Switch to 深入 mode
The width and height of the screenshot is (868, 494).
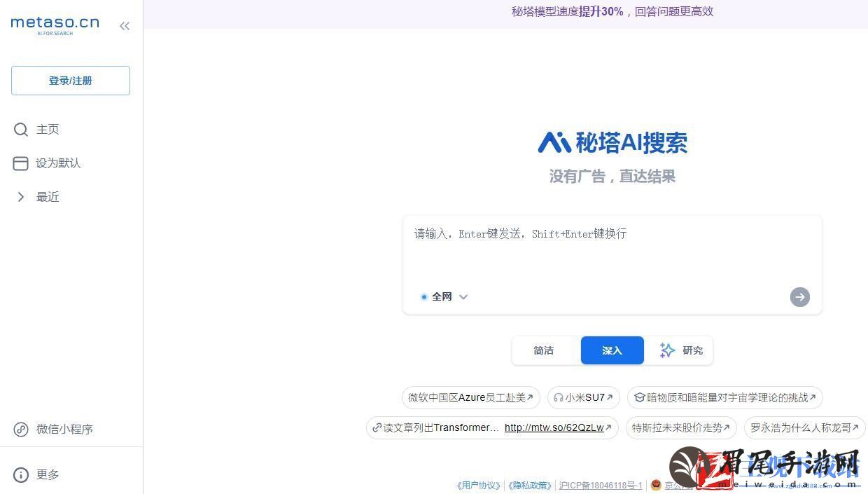(612, 350)
